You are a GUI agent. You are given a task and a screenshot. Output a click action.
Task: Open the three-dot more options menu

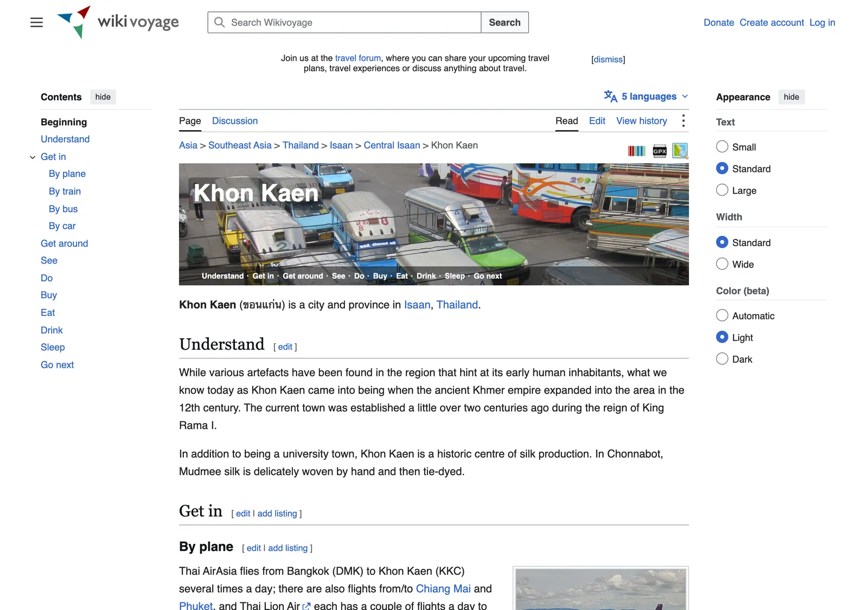click(684, 121)
